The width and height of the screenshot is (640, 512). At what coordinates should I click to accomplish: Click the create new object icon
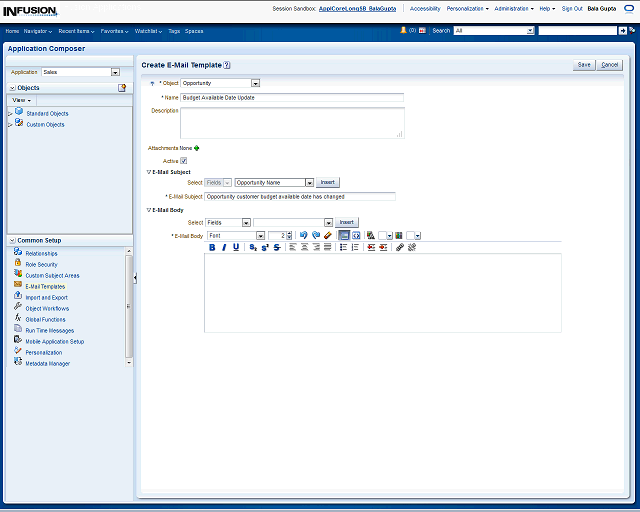click(122, 88)
